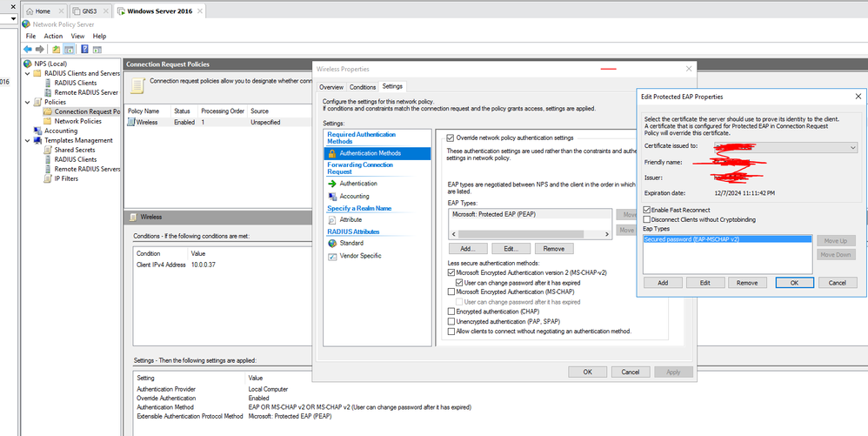Switch to the Conditions tab
Viewport: 868px width, 436px height.
[x=363, y=87]
